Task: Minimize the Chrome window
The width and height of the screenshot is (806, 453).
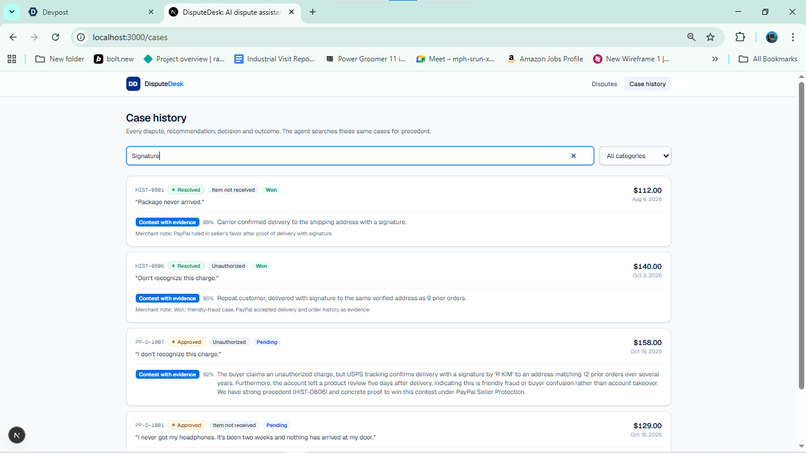Action: point(738,12)
